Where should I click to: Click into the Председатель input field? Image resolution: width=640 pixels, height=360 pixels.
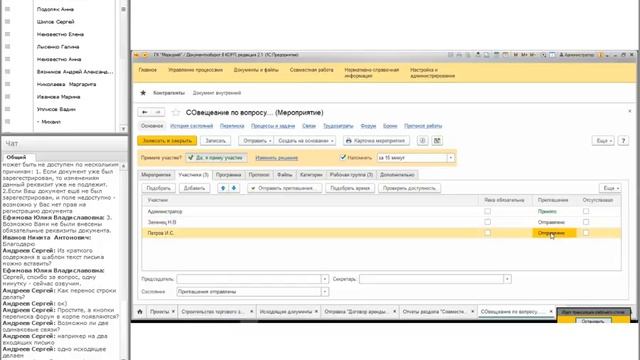coord(249,279)
